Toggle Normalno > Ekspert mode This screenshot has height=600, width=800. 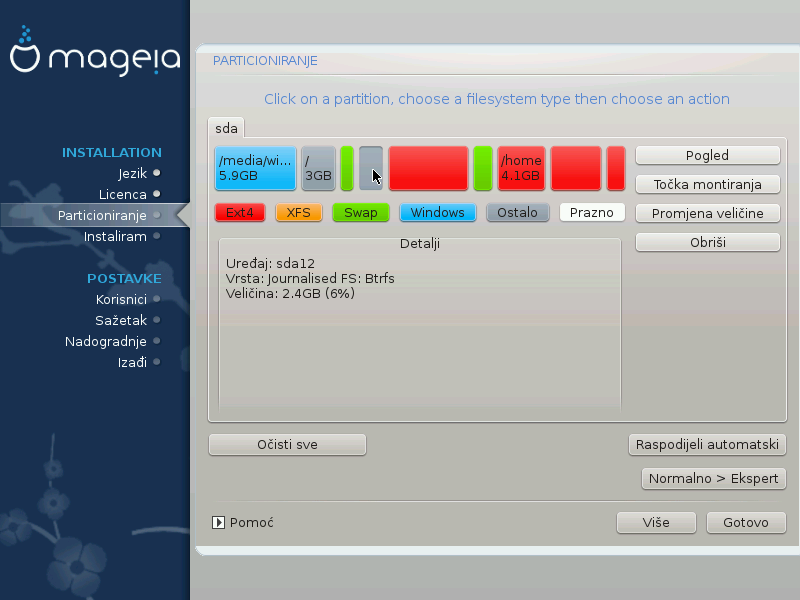point(713,479)
